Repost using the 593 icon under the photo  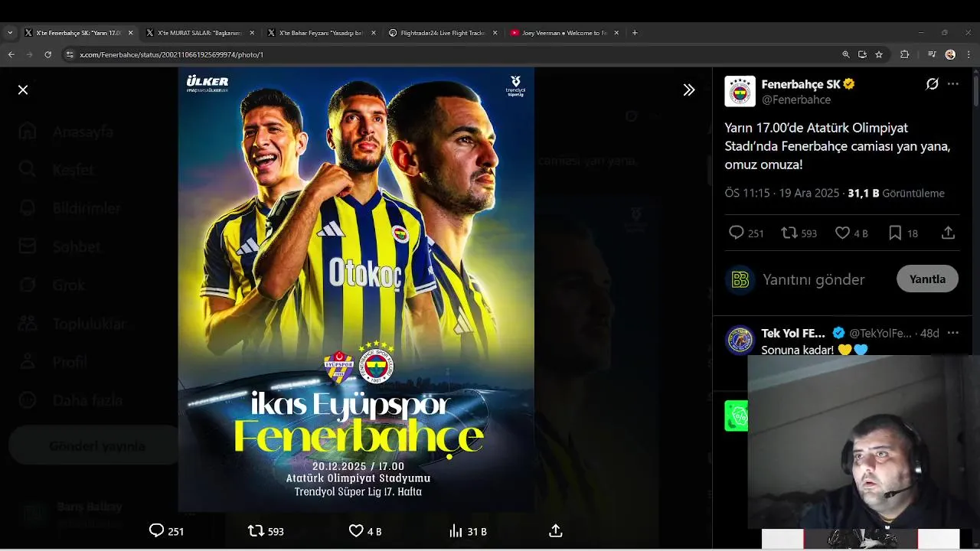point(266,531)
